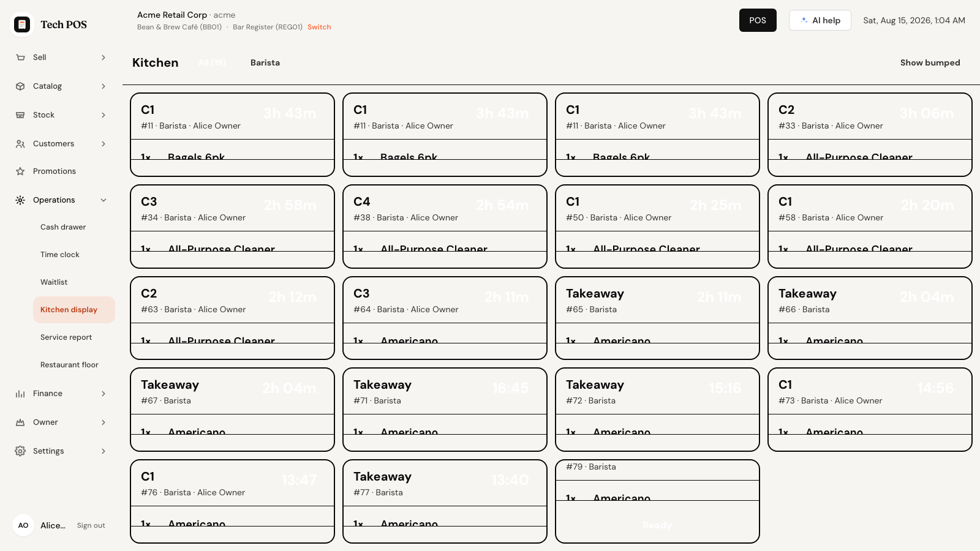Click the Stock tray icon

pos(20,115)
